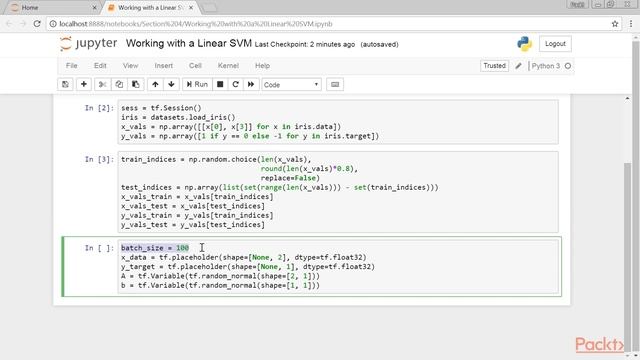Move selected cell up arrow
Screen dimensions: 640x360
[155, 84]
